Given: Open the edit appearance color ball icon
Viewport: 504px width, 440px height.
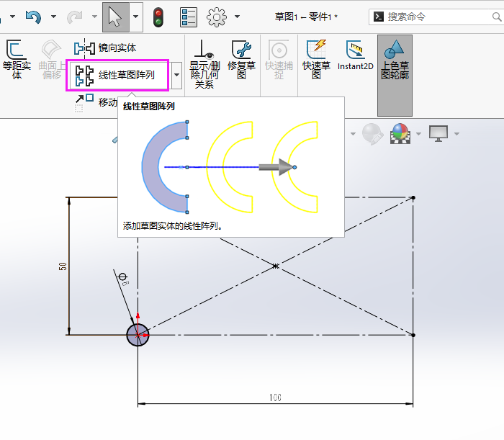Looking at the screenshot, I should pyautogui.click(x=400, y=133).
